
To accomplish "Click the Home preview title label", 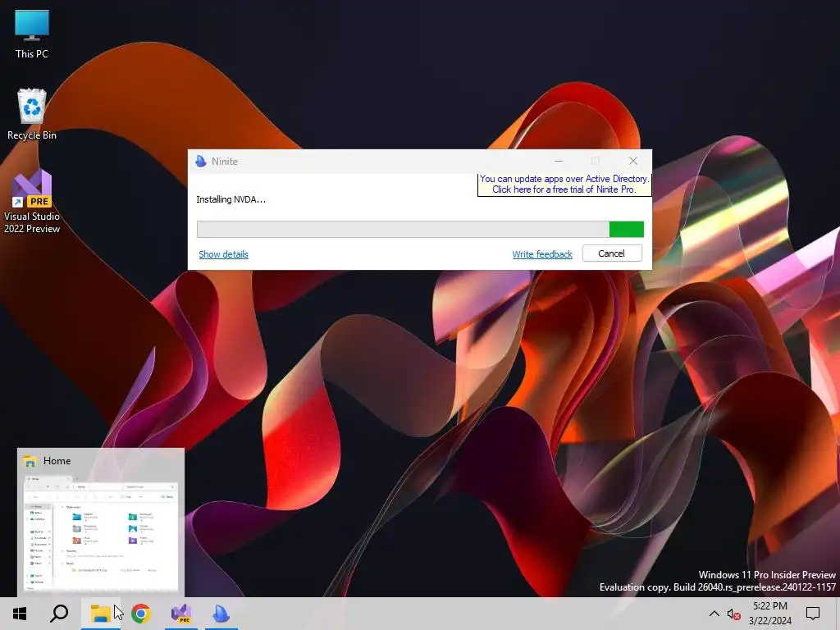I will point(57,461).
